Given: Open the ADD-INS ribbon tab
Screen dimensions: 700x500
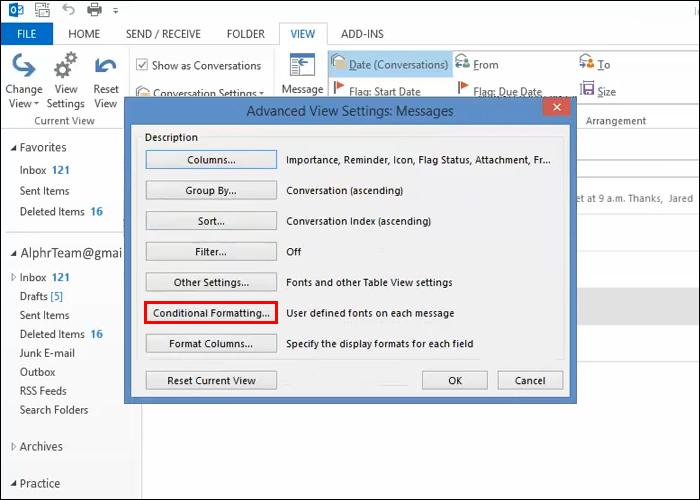Looking at the screenshot, I should pyautogui.click(x=362, y=34).
